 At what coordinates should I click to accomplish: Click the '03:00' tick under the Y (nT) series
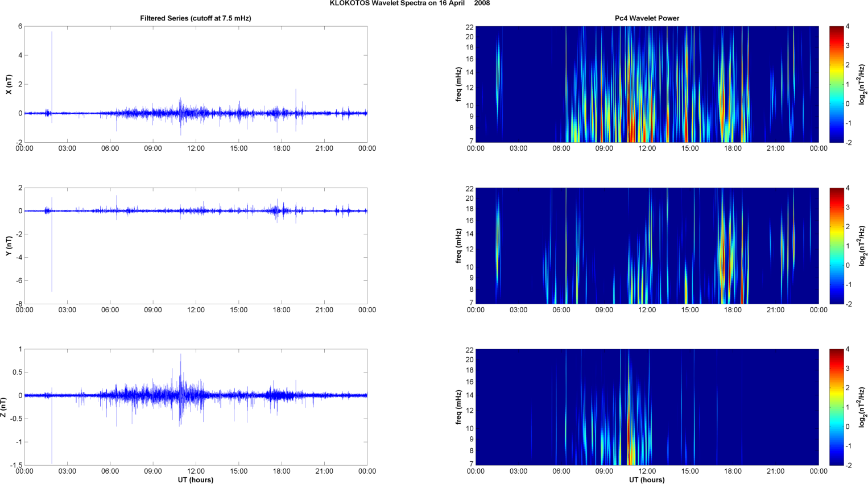[x=67, y=310]
